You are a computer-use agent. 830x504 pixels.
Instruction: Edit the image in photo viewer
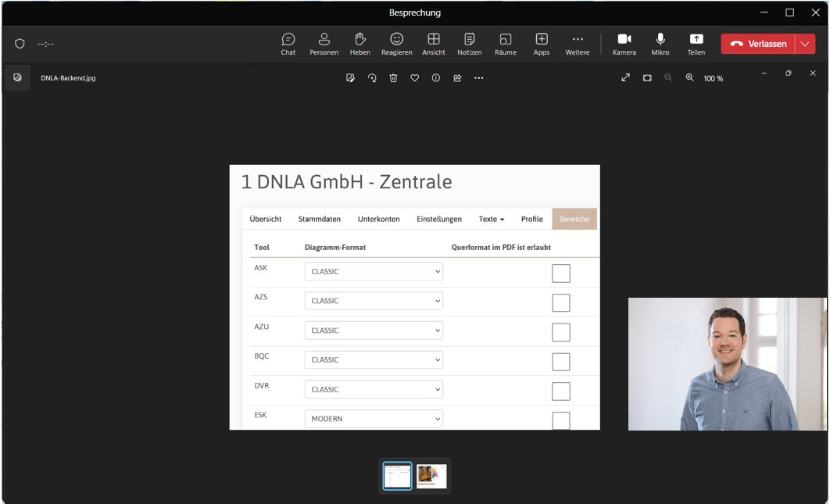click(350, 78)
